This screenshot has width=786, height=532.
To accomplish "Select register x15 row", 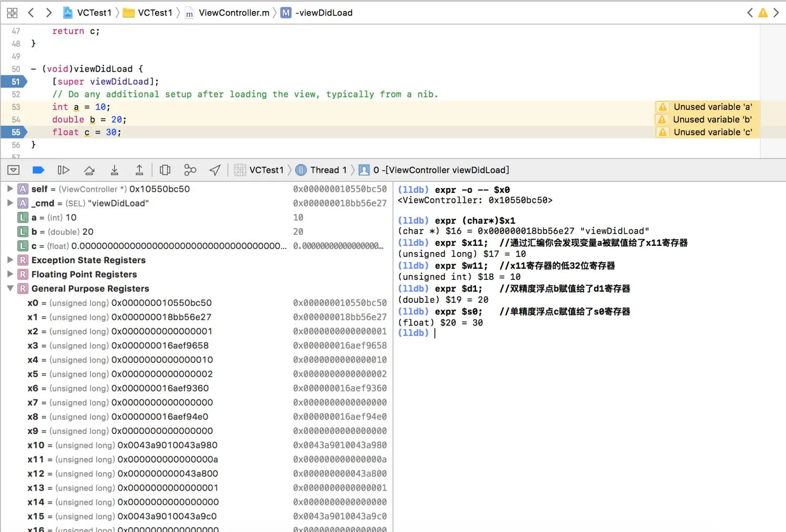I will point(196,516).
